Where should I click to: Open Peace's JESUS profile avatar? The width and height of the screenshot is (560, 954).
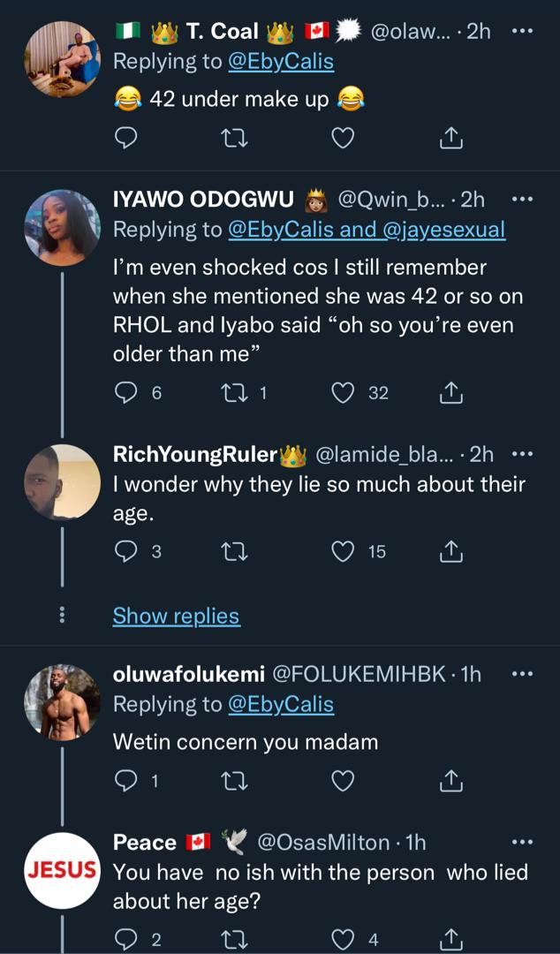click(x=62, y=869)
